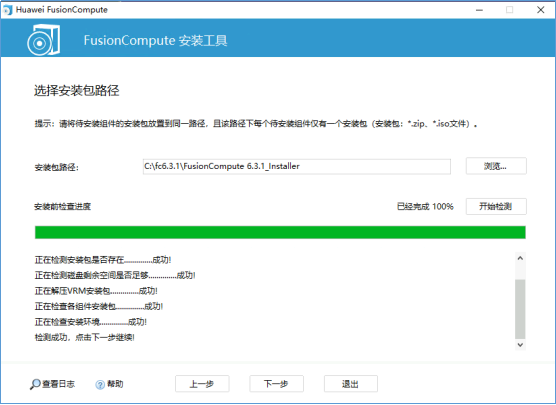
Task: Close the Huawei FusionCompute window
Action: point(540,10)
